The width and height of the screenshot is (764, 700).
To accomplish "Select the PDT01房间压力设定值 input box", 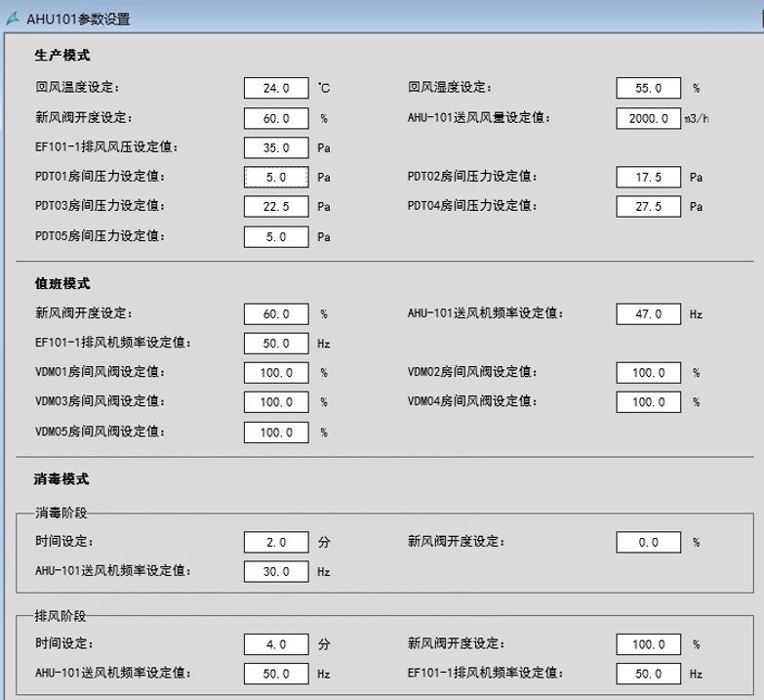I will pos(276,177).
